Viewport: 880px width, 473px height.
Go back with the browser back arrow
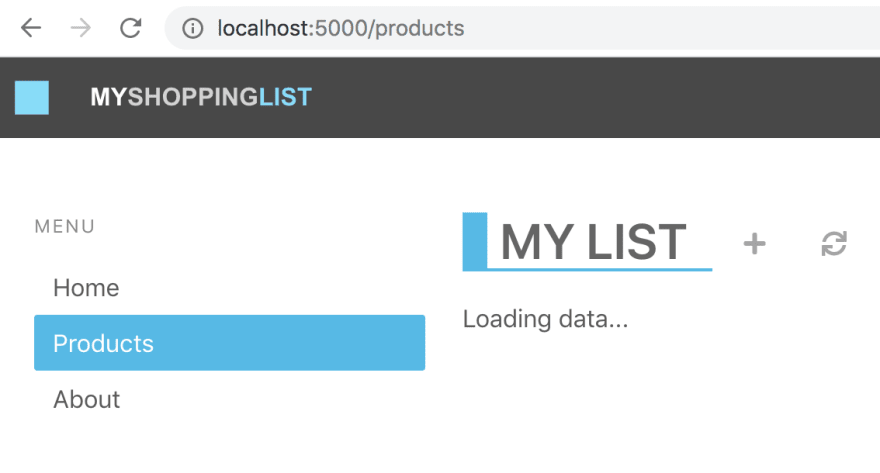click(x=31, y=27)
